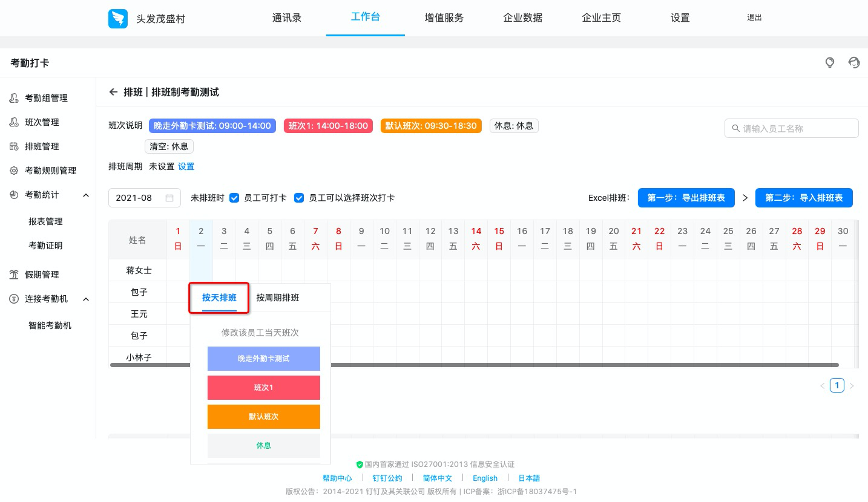Screen dimensions: 868x502
Task: Open 假期管理 via the palm tree icon
Action: click(13, 274)
